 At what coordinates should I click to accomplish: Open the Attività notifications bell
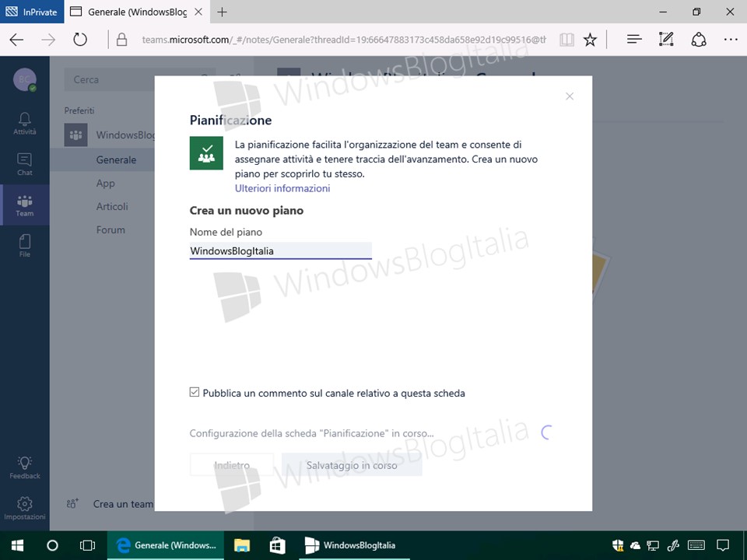point(25,124)
